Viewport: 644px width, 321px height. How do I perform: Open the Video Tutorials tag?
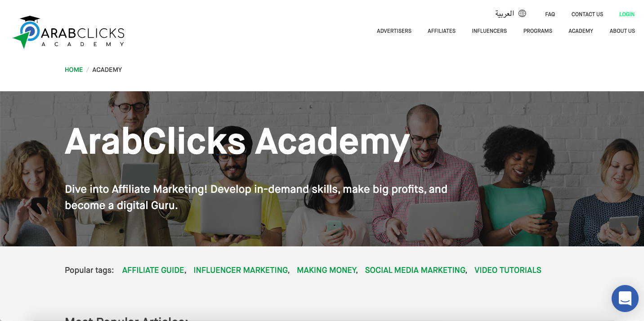coord(508,270)
